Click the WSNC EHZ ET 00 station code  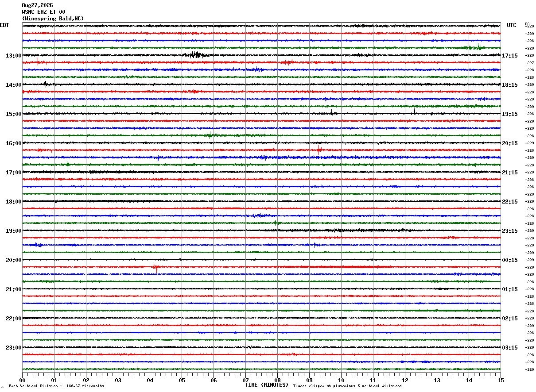[43, 12]
